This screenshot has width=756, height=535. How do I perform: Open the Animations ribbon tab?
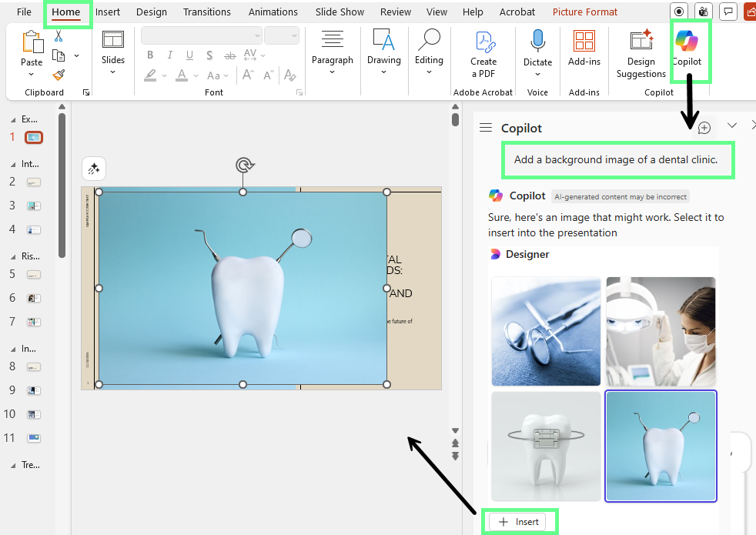(273, 12)
